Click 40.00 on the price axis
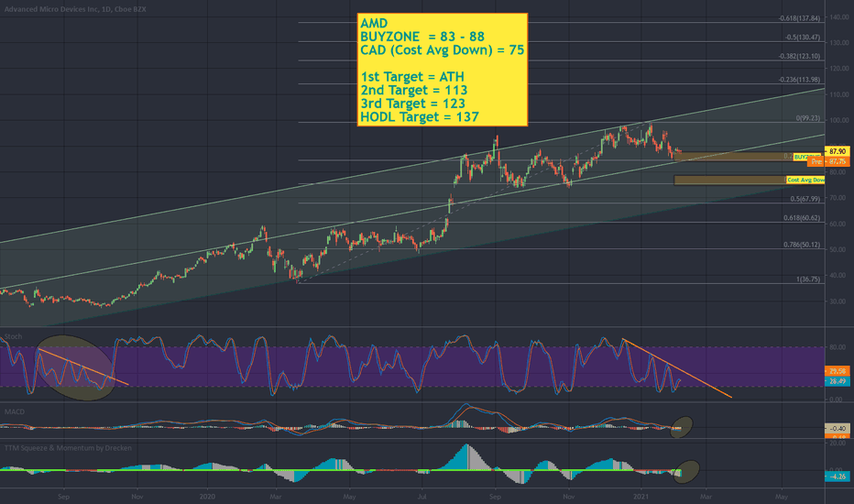 838,275
